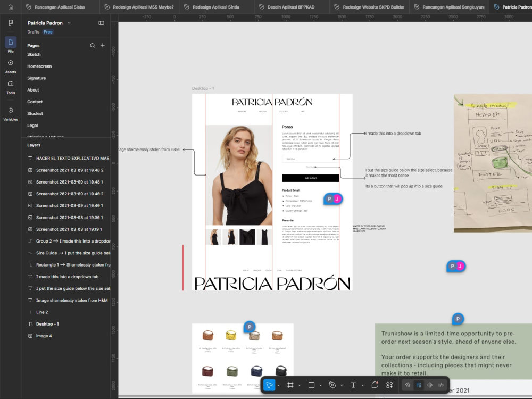Select the Desktop - 1 frame layer
Image resolution: width=532 pixels, height=399 pixels.
pos(66,324)
